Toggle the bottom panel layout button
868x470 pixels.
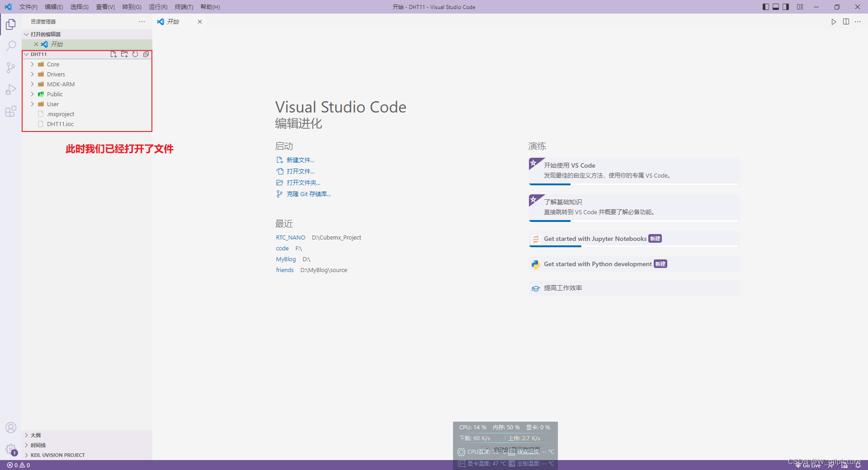tap(776, 7)
